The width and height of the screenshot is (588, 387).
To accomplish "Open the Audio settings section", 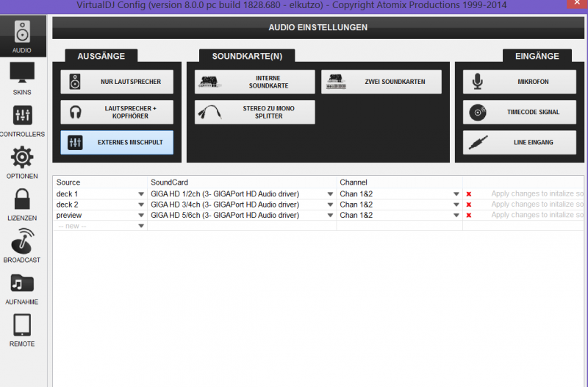I will 22,36.
